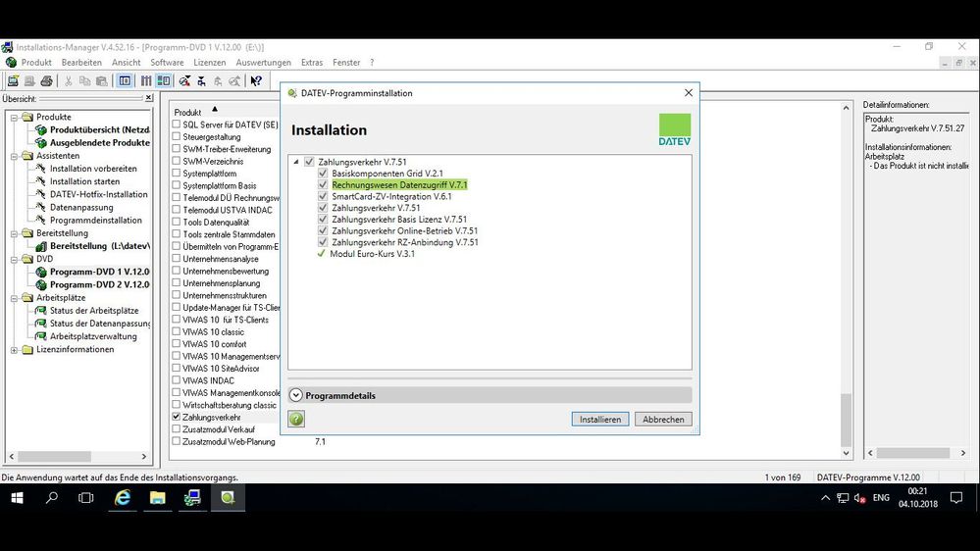Image resolution: width=980 pixels, height=551 pixels.
Task: Check VIWAS INDAC in product list
Action: pos(177,379)
